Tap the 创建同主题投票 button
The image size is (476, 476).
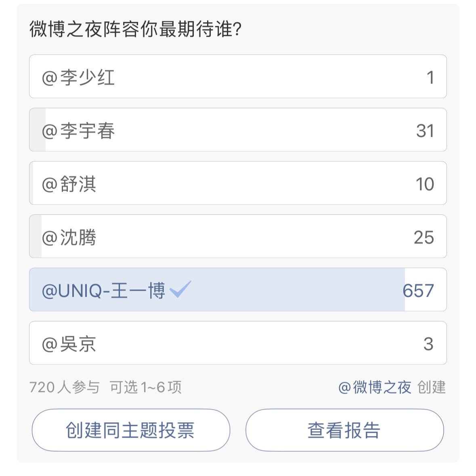point(131,430)
